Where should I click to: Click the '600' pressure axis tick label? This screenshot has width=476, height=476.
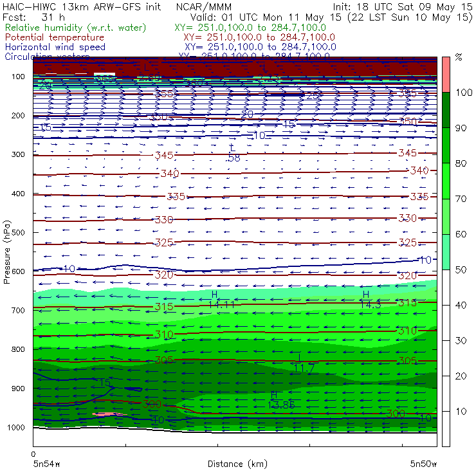18,271
